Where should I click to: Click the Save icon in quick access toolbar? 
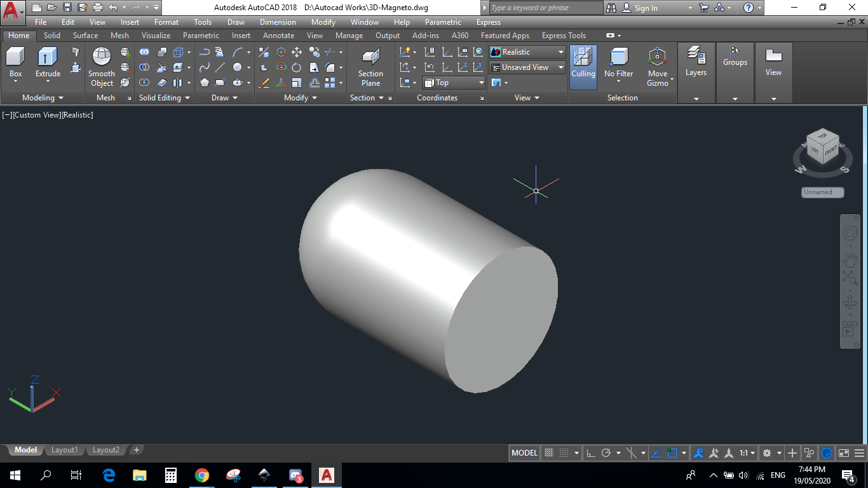pyautogui.click(x=67, y=8)
